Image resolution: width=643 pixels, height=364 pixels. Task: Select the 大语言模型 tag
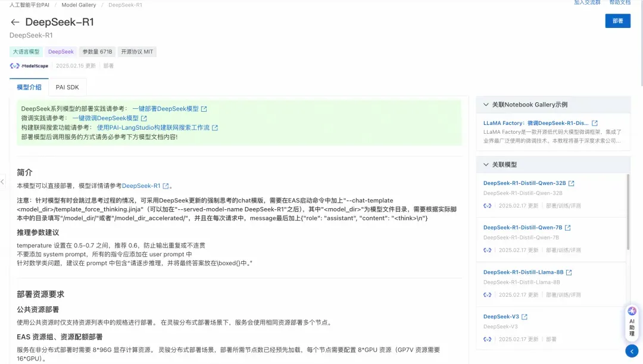pyautogui.click(x=26, y=52)
